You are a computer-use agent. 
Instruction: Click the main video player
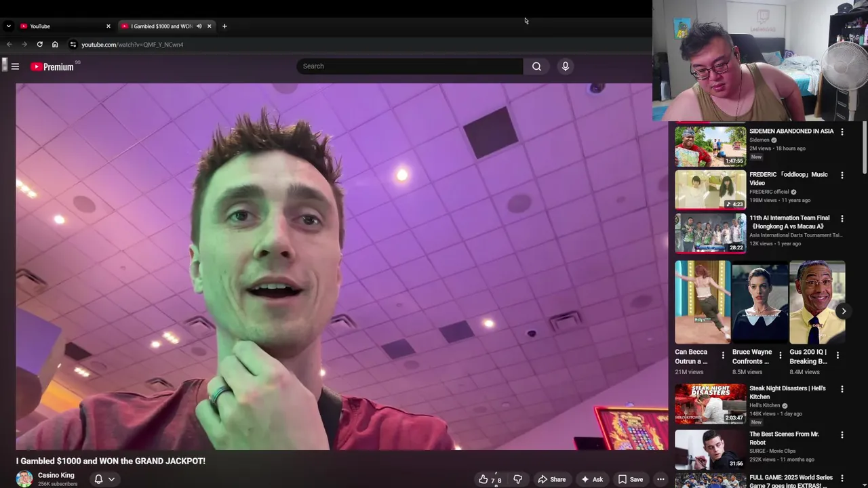click(x=342, y=266)
